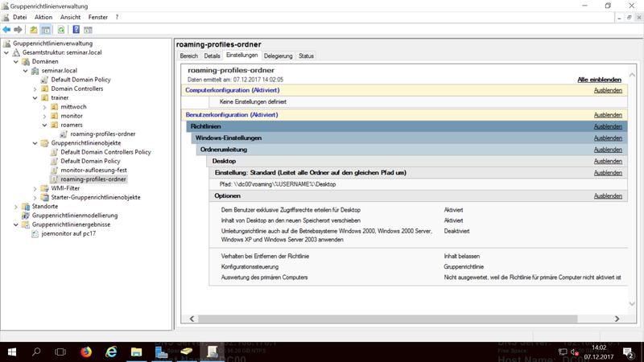This screenshot has width=644, height=362.
Task: Collapse the Gruppenrichtlinienobjekte tree node
Action: point(35,142)
